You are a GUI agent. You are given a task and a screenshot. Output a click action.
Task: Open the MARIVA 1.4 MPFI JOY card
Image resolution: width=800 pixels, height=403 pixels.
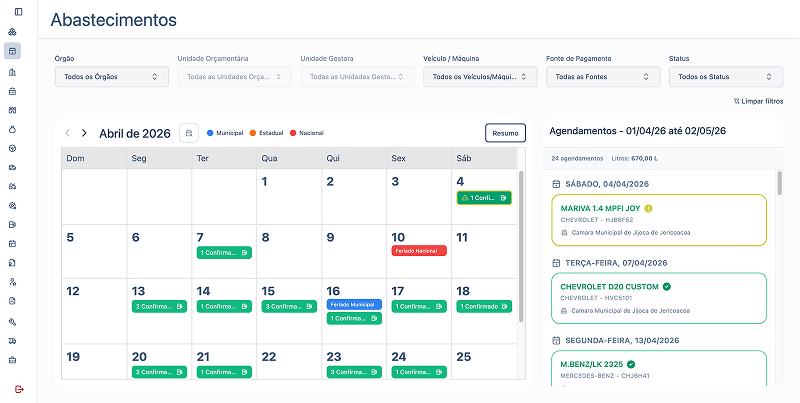[x=659, y=220]
